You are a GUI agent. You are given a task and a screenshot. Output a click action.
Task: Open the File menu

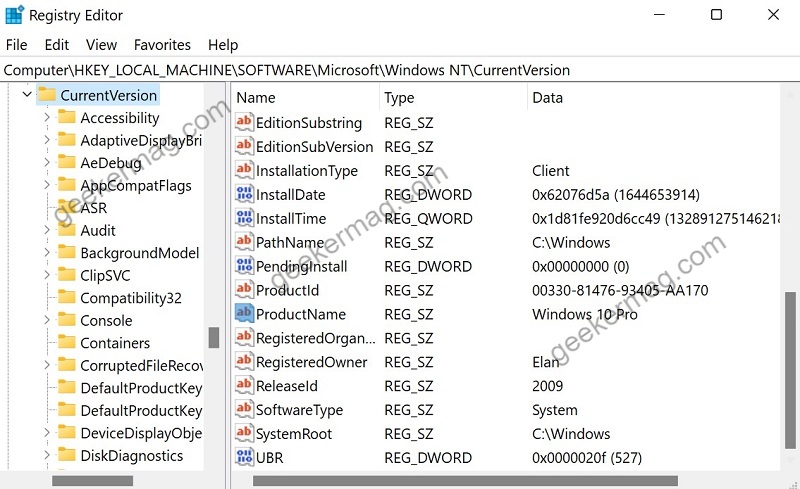16,45
